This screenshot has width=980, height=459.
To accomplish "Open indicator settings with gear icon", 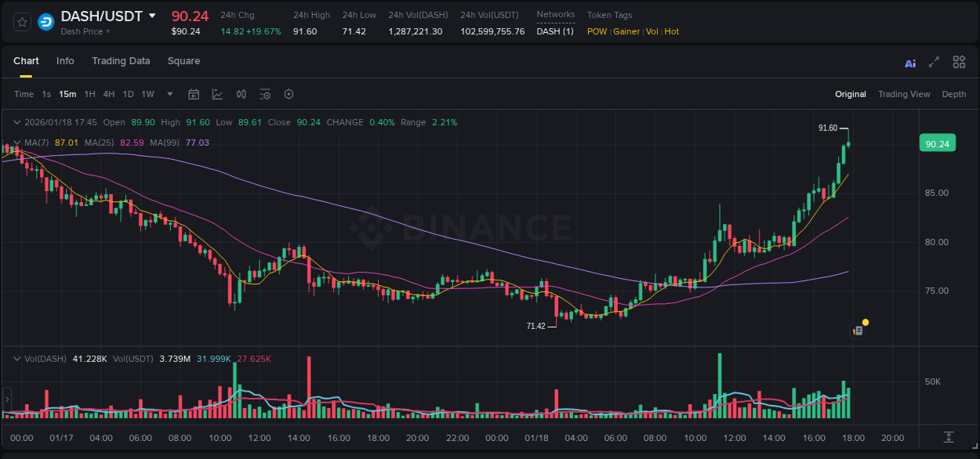I will coord(265,93).
